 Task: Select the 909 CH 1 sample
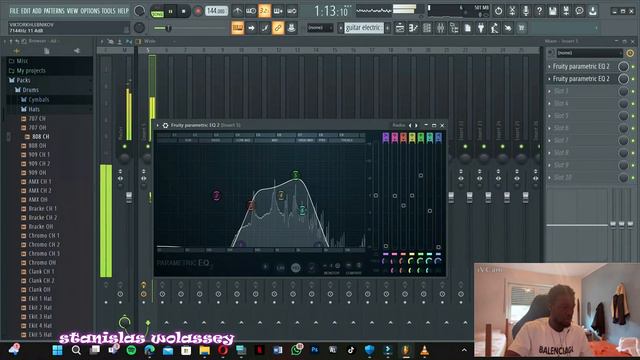39,155
